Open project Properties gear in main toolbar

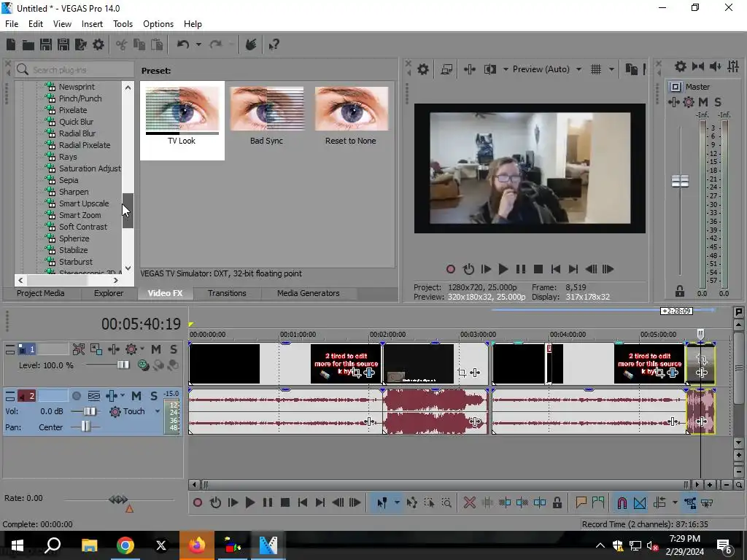click(98, 44)
